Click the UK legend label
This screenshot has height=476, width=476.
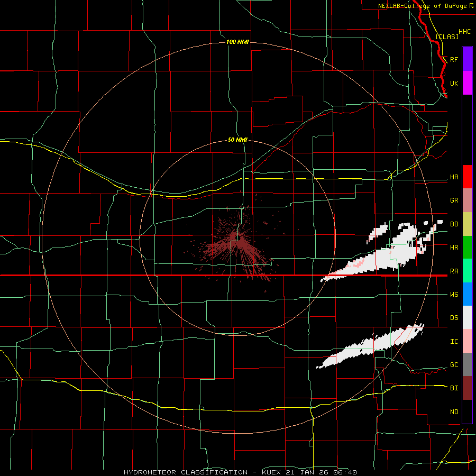(454, 83)
